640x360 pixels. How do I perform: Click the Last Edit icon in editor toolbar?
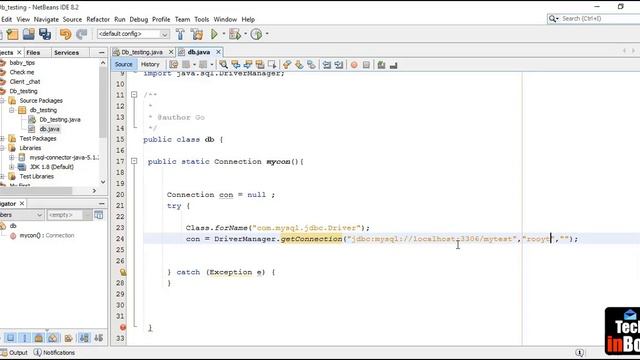click(x=173, y=64)
